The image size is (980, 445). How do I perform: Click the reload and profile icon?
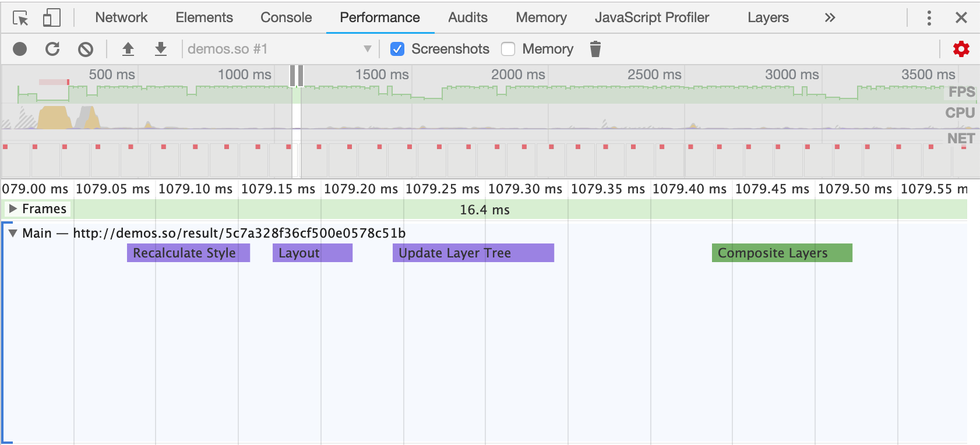click(x=52, y=49)
